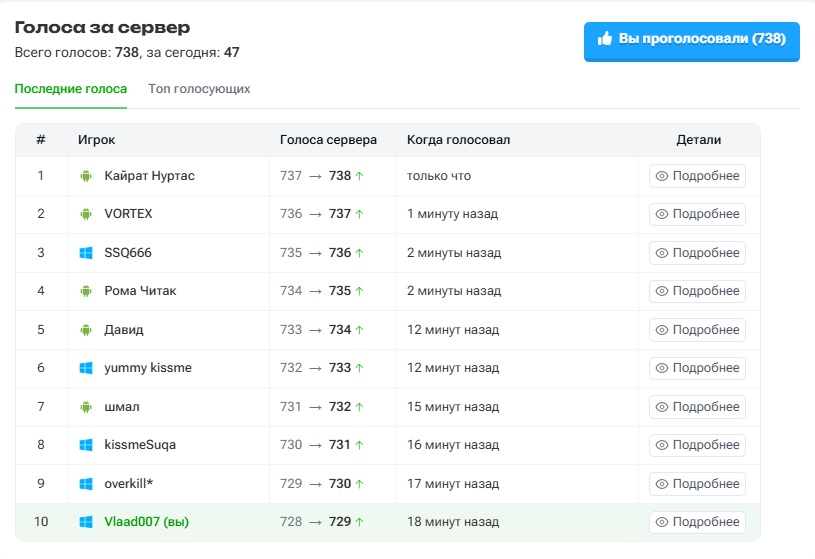Click the Windows icon next to Vlaad007
Screen dimensions: 815x559
point(86,522)
